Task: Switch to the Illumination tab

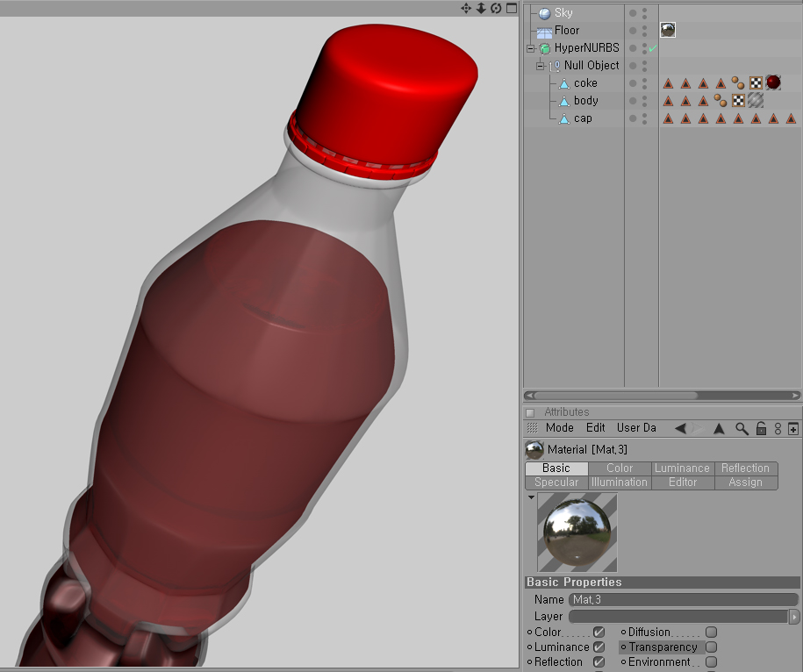Action: 620,483
